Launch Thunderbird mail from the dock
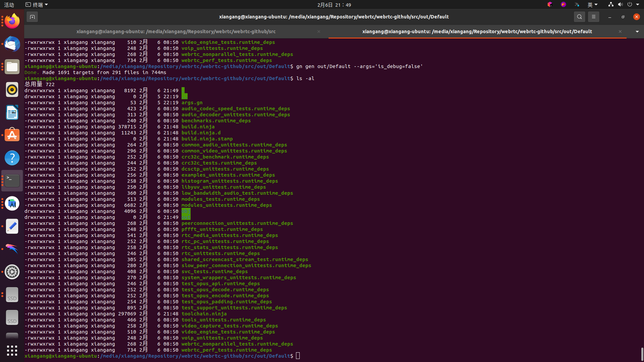This screenshot has width=644, height=362. (12, 44)
